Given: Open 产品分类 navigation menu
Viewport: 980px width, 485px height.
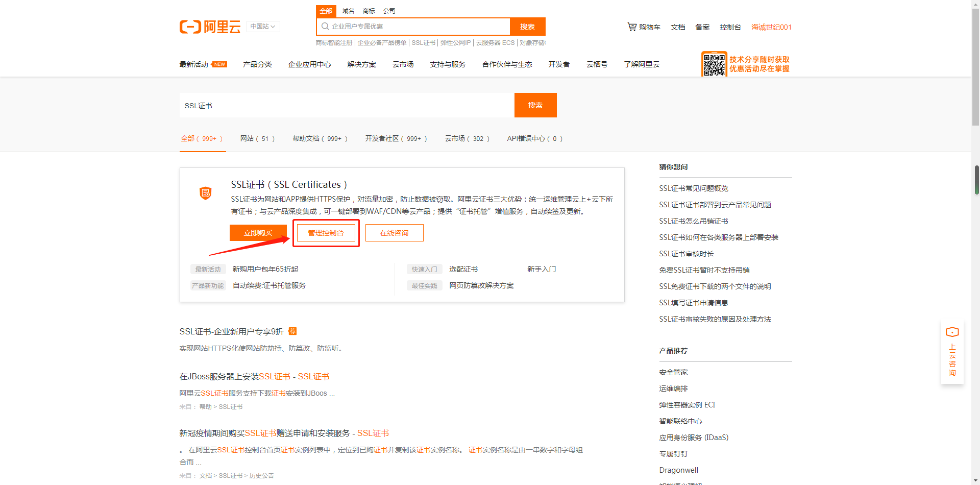Looking at the screenshot, I should 257,64.
